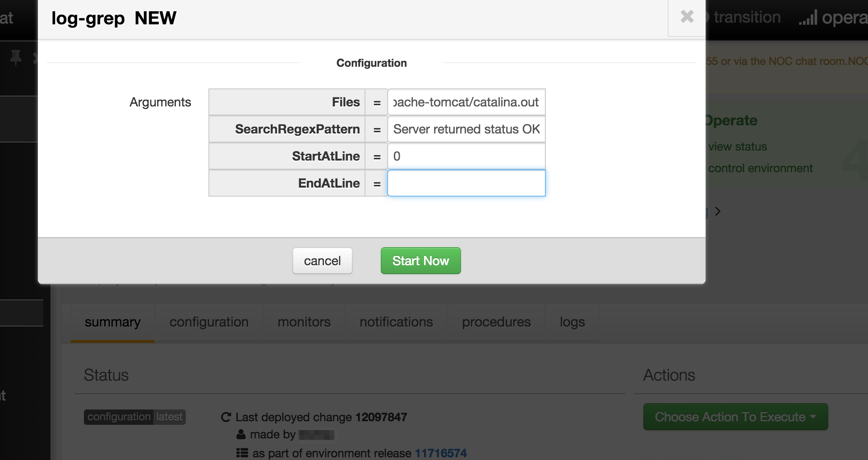Click the cancel button
Viewport: 868px width, 460px height.
(322, 261)
